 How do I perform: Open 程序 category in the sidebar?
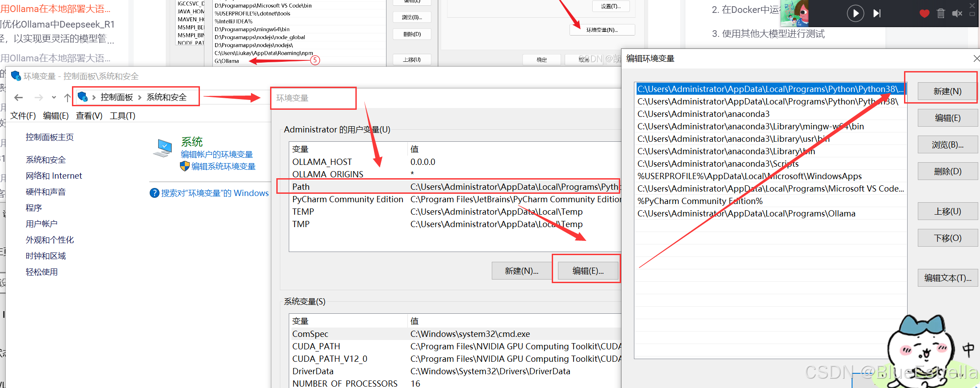click(x=34, y=208)
